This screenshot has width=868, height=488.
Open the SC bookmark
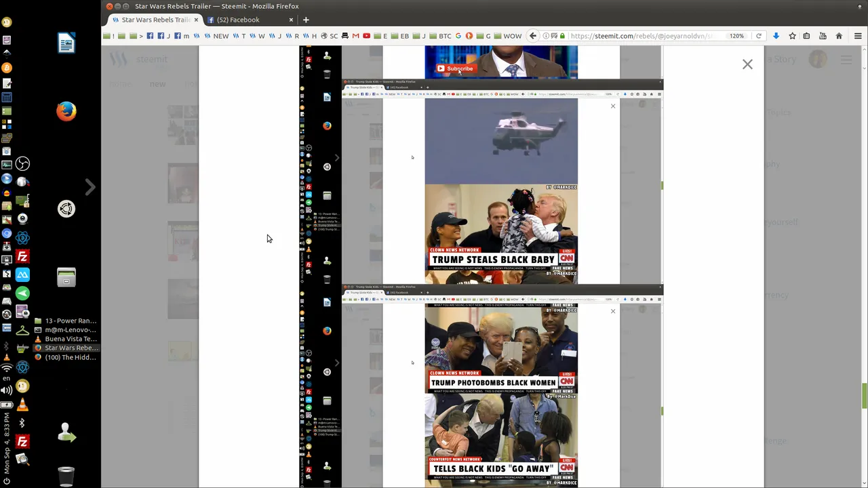(x=330, y=36)
